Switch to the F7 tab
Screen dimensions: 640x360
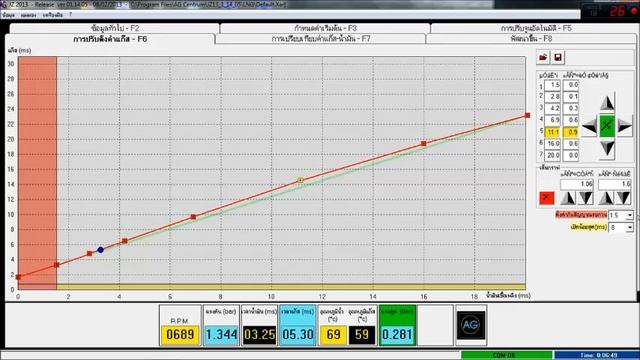pyautogui.click(x=321, y=39)
